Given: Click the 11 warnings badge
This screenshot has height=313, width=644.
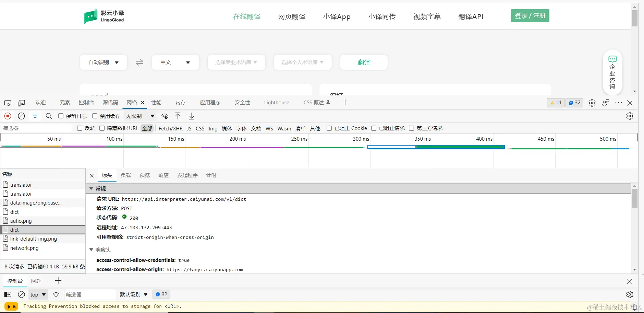Looking at the screenshot, I should tap(556, 103).
